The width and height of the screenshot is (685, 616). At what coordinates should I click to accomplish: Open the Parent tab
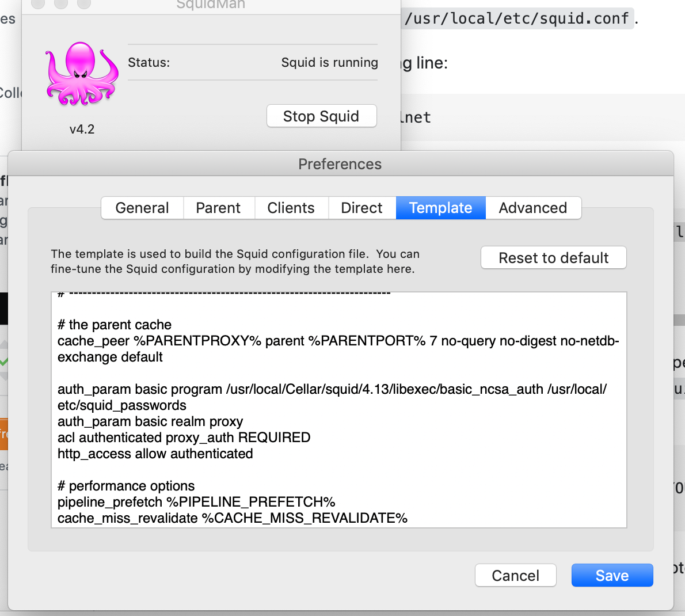pos(218,208)
